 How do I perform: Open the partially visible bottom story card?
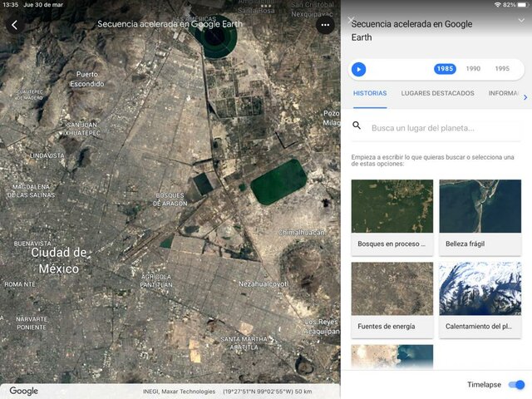(x=392, y=357)
